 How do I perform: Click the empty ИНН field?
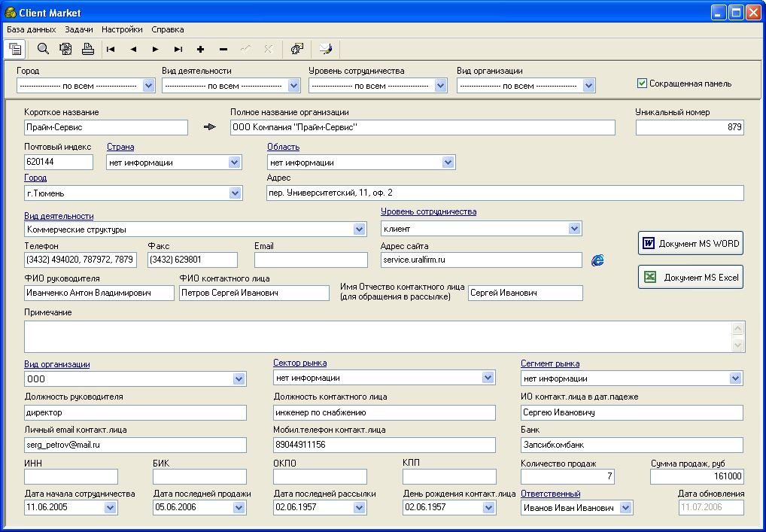(71, 476)
